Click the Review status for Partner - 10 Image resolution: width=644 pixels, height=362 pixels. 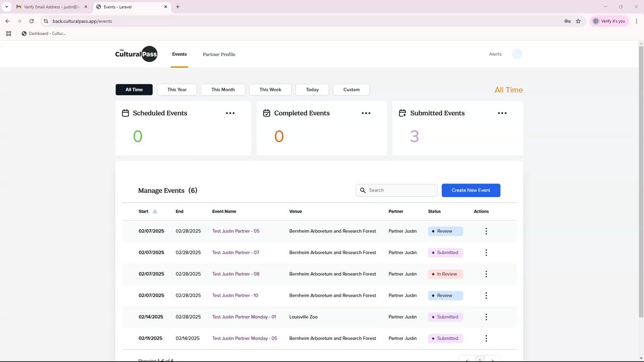pos(445,296)
